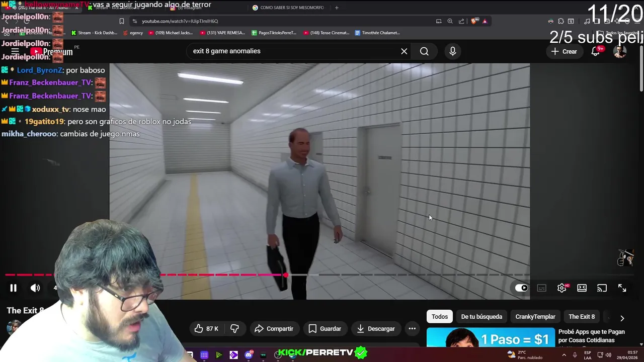Open player settings gear icon

pyautogui.click(x=562, y=288)
